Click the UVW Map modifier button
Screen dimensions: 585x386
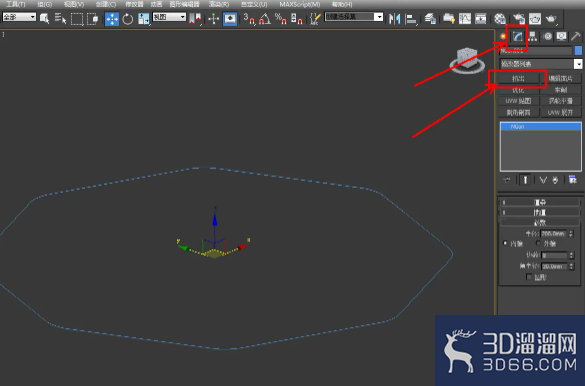[x=519, y=101]
